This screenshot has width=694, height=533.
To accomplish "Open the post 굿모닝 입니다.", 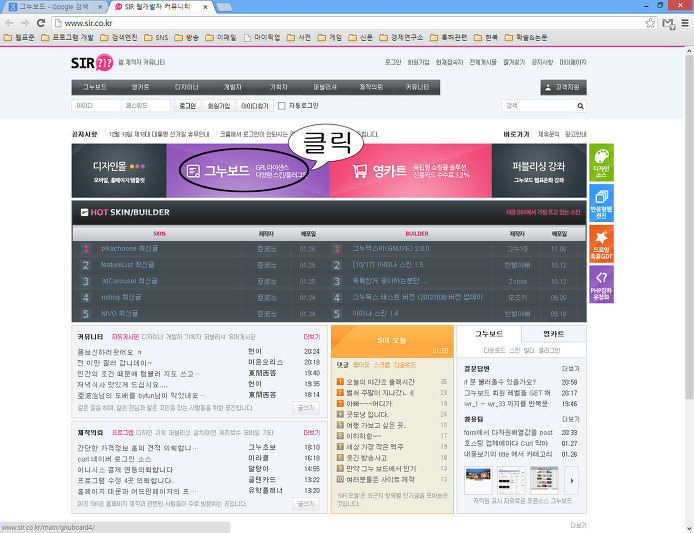I will tap(367, 415).
